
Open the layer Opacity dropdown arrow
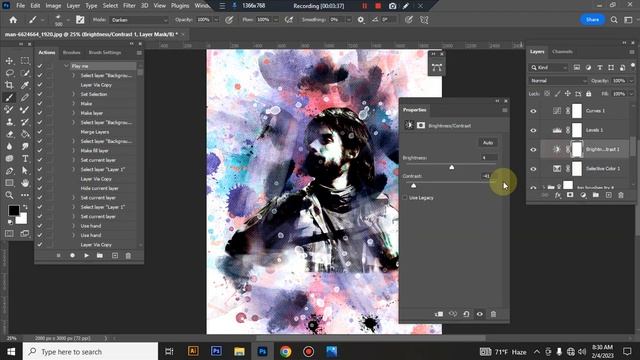tap(631, 81)
